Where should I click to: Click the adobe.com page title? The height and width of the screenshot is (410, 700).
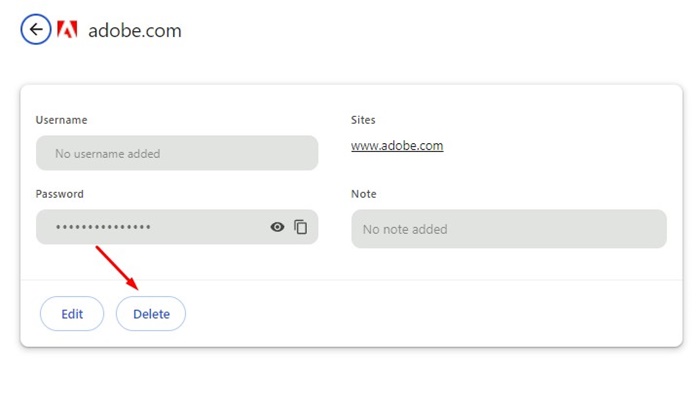pos(135,30)
